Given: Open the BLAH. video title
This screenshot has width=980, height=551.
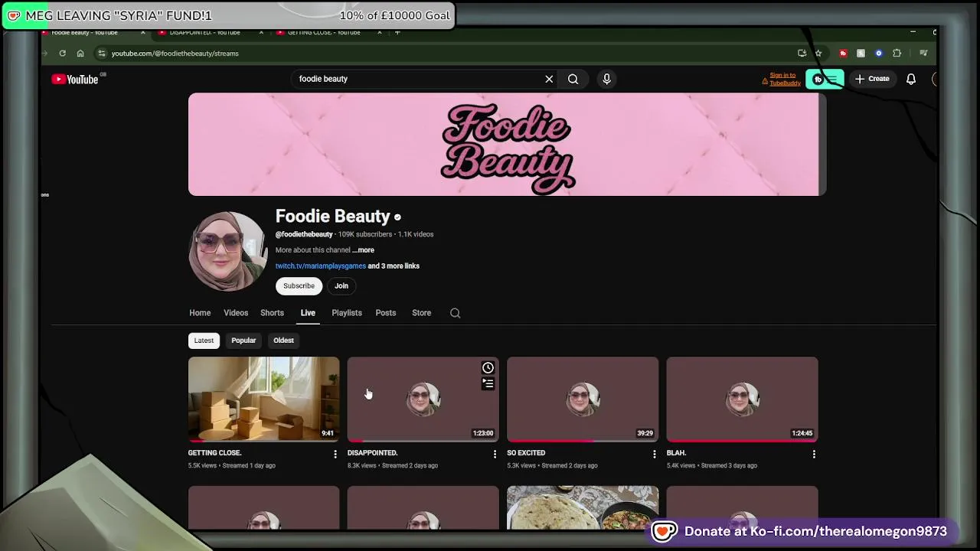Looking at the screenshot, I should tap(676, 453).
